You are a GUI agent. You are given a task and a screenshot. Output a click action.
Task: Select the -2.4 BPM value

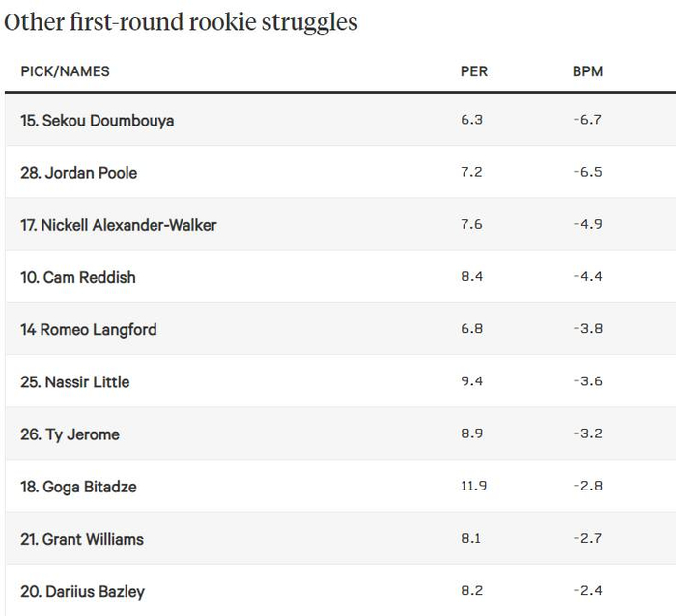587,590
